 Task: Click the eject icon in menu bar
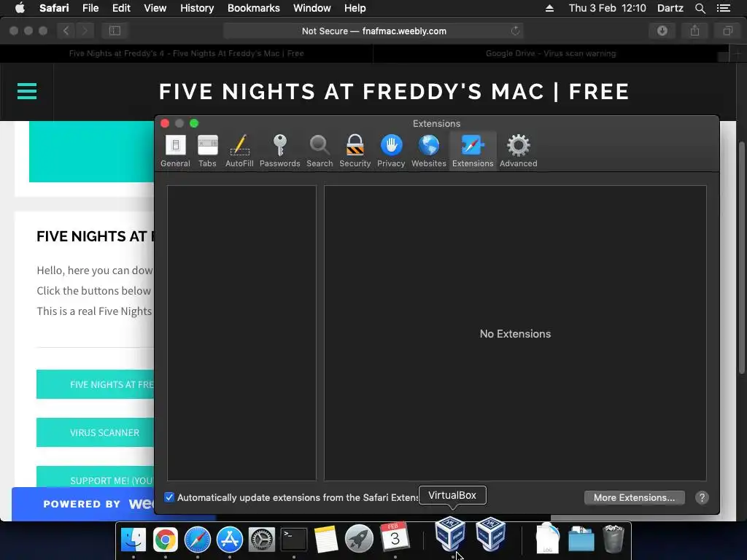(x=549, y=8)
